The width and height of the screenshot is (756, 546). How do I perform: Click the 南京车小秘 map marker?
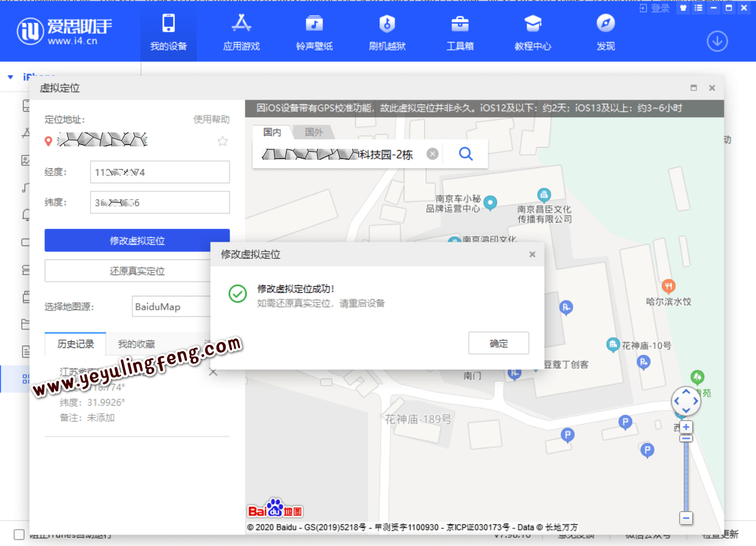coord(491,202)
